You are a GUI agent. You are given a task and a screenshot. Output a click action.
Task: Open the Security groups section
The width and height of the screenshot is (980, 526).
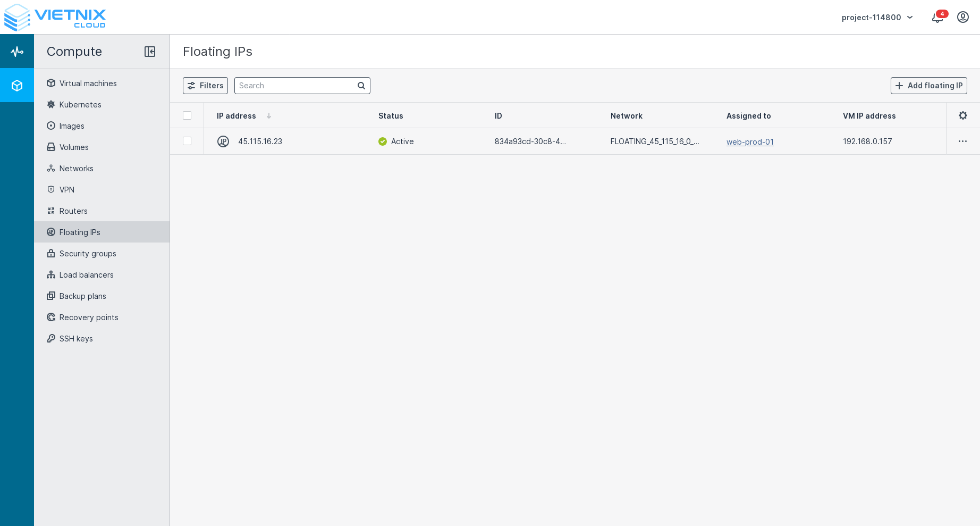[x=88, y=253]
